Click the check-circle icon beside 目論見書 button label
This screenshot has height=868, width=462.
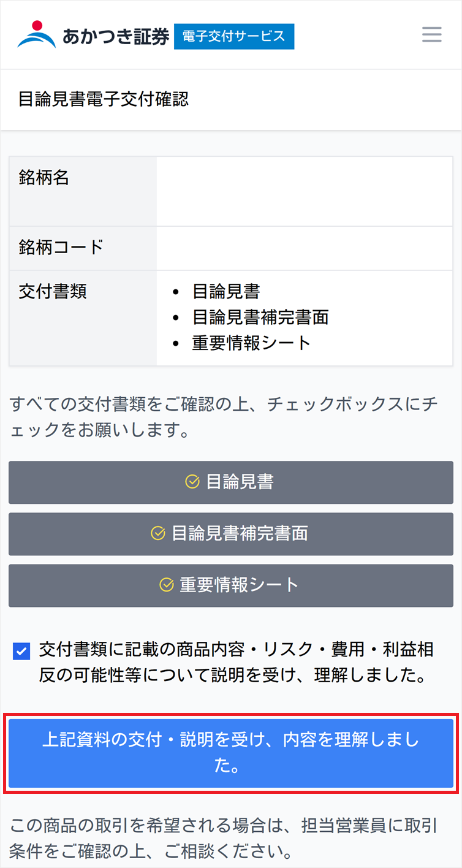click(192, 482)
